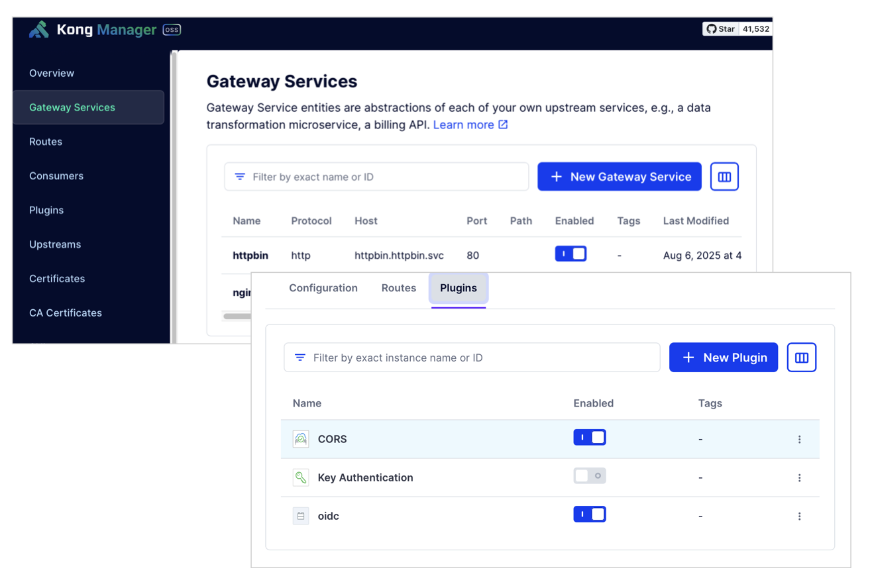Disable the CORS plugin toggle
Screen dimensions: 872x588
coord(590,437)
